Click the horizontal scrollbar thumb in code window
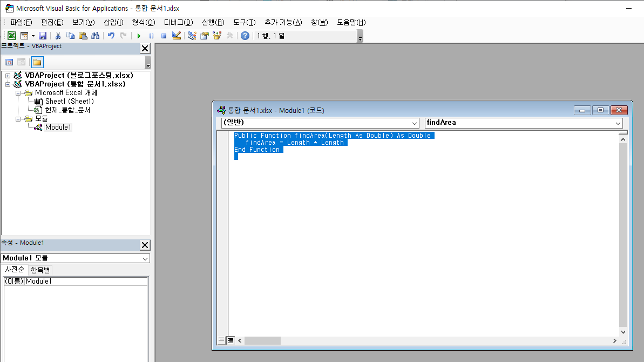644x362 pixels. (262, 340)
